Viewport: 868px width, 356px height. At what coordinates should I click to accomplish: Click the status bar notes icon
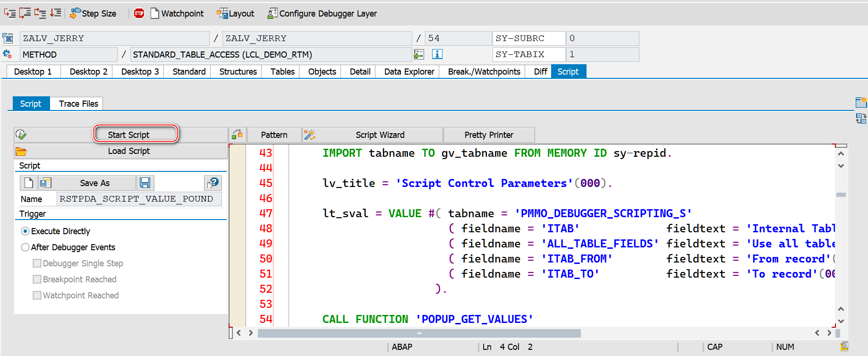(844, 347)
